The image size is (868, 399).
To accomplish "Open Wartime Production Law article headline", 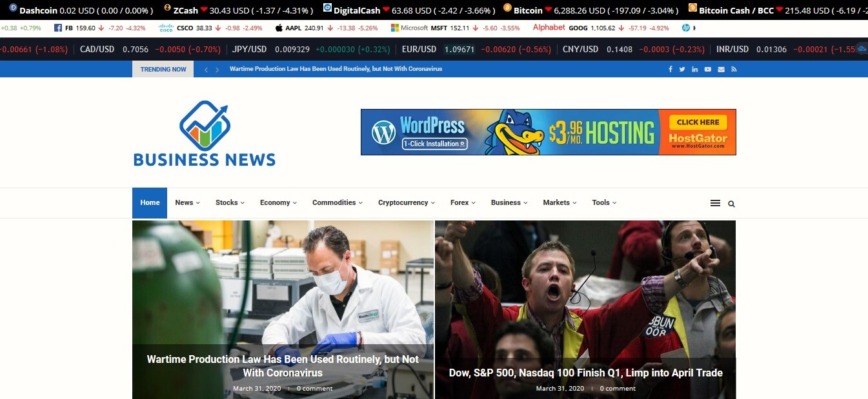I will pyautogui.click(x=283, y=365).
